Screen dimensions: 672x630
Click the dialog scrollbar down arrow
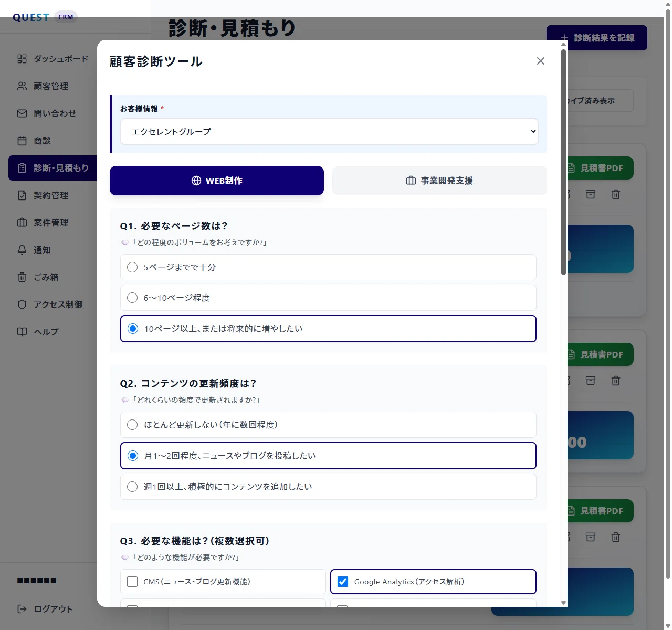click(x=563, y=603)
